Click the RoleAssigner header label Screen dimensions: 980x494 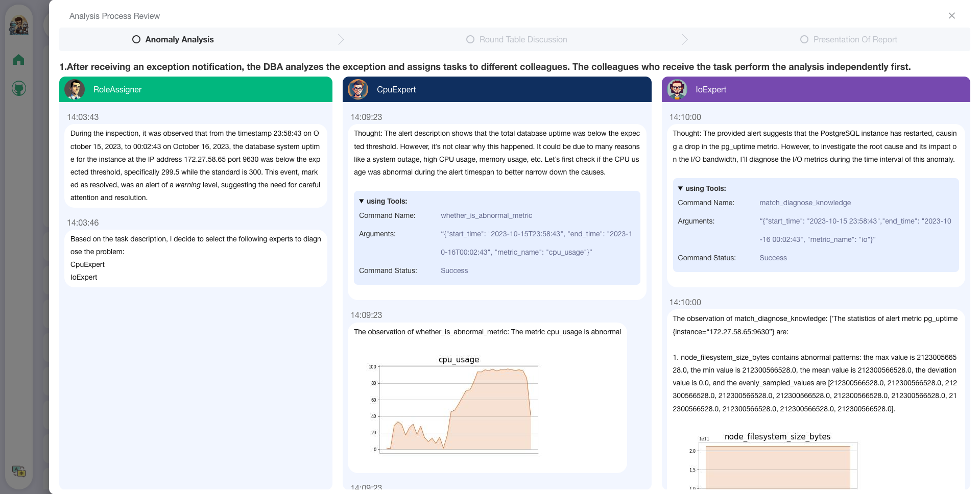tap(117, 89)
